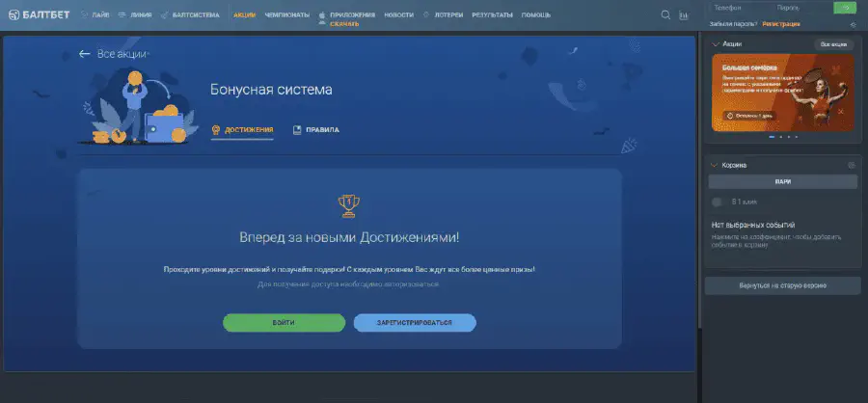
Task: Open the РЕЗУЛЬТАТЫ page
Action: [x=492, y=15]
